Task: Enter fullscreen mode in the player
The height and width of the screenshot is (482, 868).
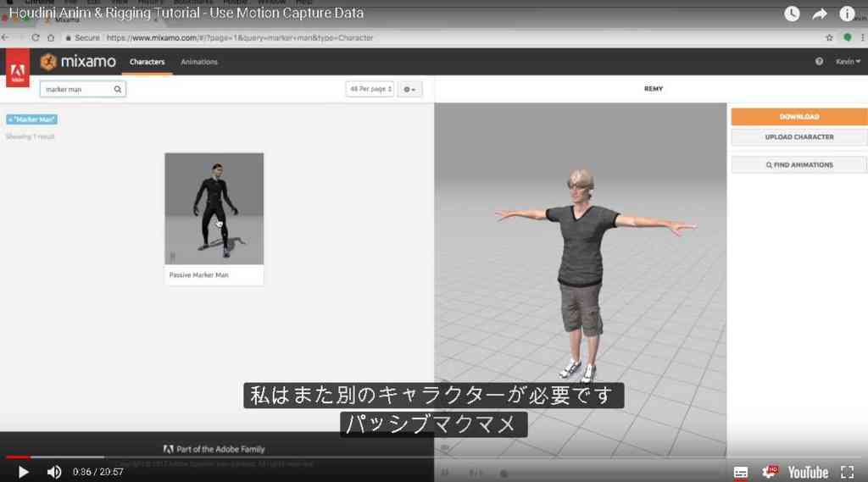Action: point(847,472)
